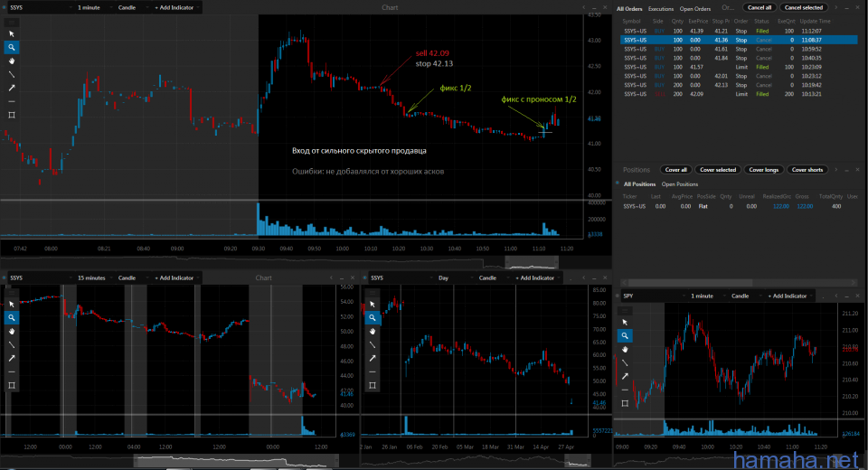868x470 pixels.
Task: Select the pointer tool in the SPY chart
Action: coord(625,322)
